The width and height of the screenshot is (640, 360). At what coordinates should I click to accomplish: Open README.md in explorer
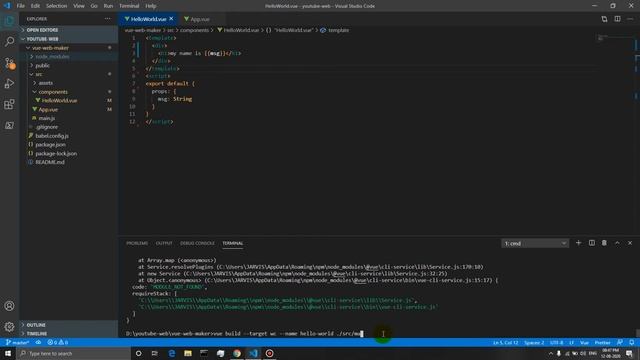(69, 162)
